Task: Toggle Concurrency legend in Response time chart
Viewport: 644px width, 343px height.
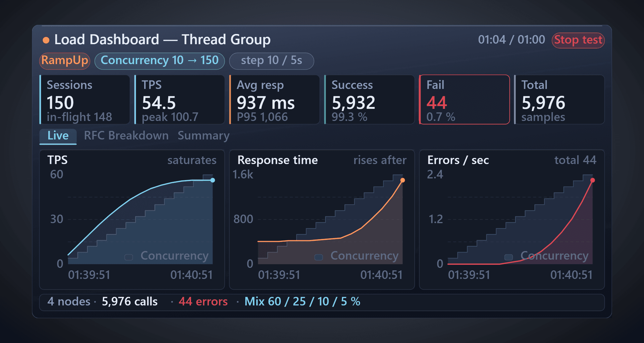Action: (x=357, y=256)
